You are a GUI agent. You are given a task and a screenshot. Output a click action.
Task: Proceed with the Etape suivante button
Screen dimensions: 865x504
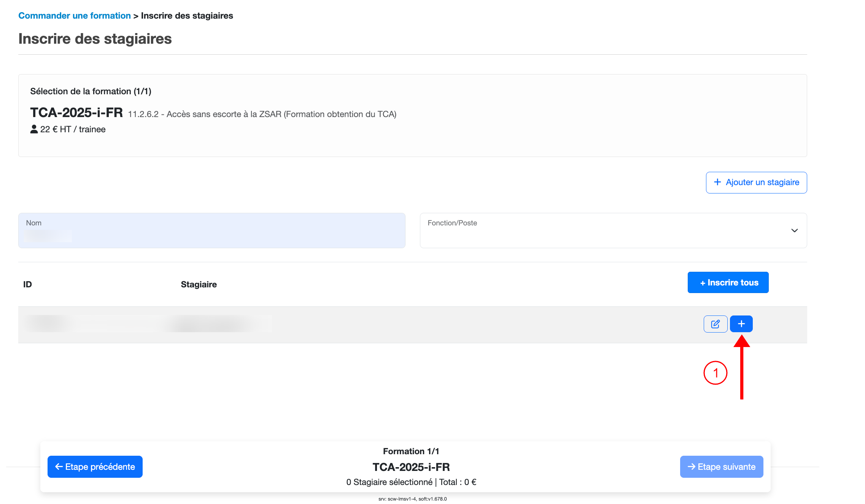pyautogui.click(x=722, y=467)
